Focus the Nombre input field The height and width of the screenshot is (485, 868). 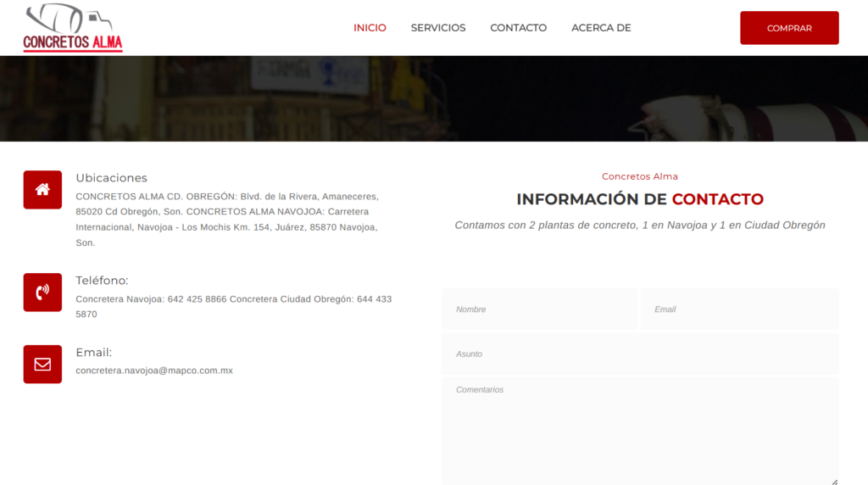(x=540, y=309)
